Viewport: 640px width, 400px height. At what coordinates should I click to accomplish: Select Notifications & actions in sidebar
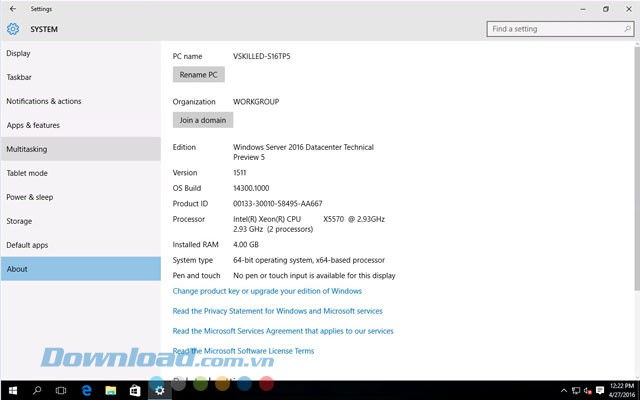click(44, 101)
